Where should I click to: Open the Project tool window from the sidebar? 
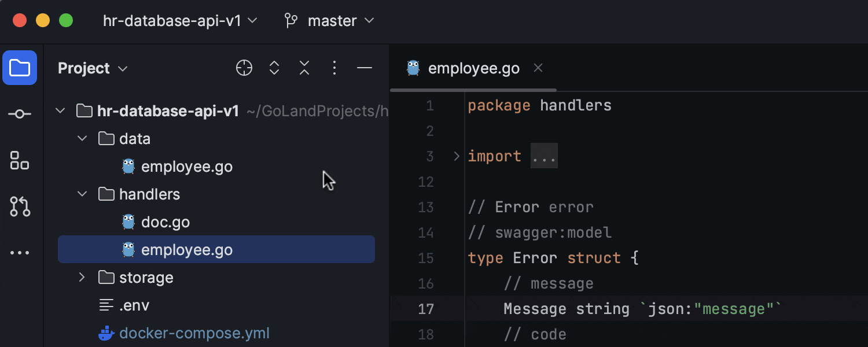coord(20,68)
